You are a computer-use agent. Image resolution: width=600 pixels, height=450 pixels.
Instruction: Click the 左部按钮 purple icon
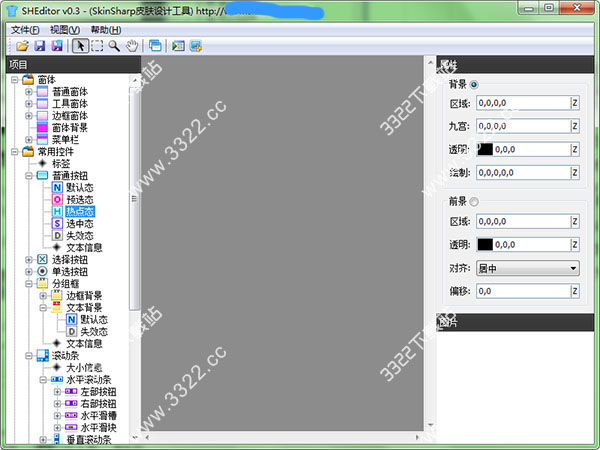(71, 391)
